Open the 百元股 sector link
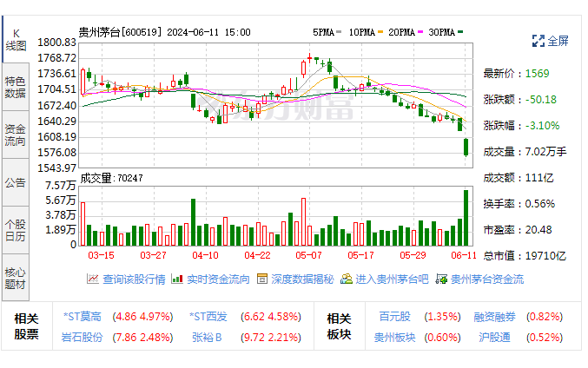Screen dimensions: 588x368 [396, 317]
